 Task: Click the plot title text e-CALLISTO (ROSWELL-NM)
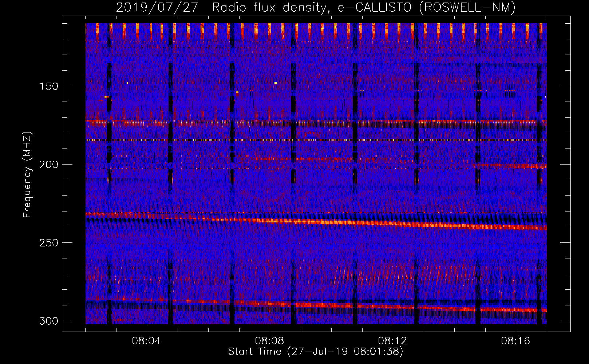(426, 8)
